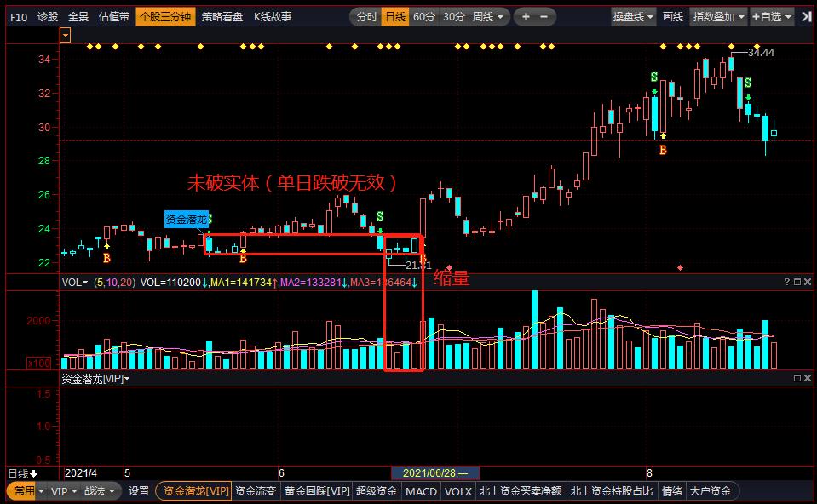This screenshot has height=504, width=817.
Task: Open the 指数叠加 dropdown
Action: click(718, 16)
